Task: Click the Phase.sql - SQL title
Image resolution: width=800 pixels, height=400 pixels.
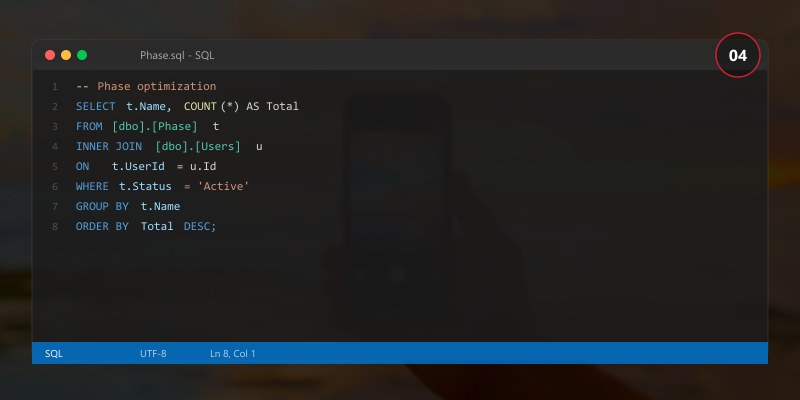Action: pyautogui.click(x=177, y=56)
